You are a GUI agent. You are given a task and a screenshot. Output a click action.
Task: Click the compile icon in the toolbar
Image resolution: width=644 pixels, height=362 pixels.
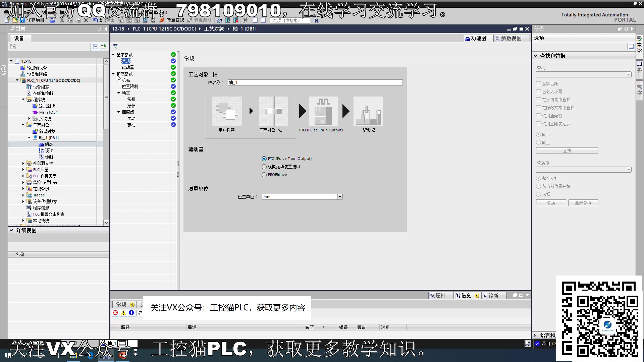point(121,20)
